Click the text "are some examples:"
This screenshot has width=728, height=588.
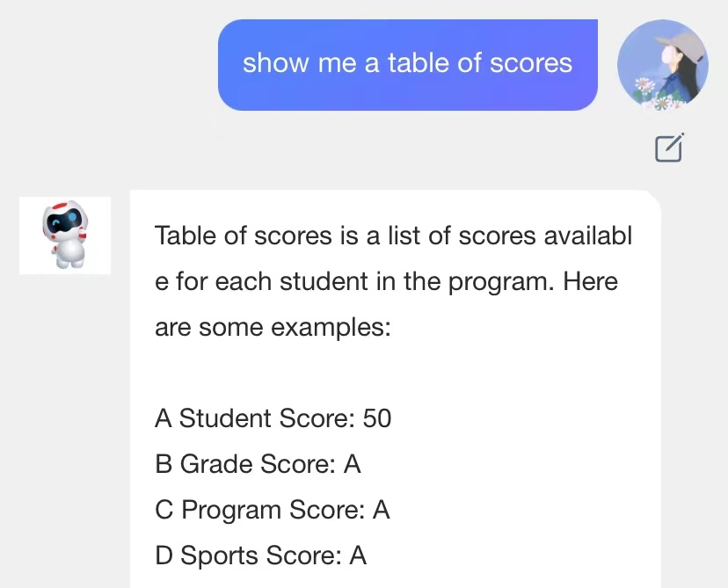click(x=272, y=328)
